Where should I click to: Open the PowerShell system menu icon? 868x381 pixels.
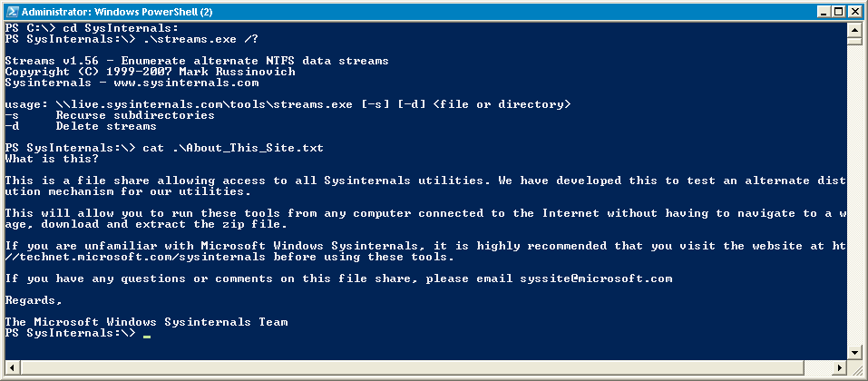tap(12, 12)
